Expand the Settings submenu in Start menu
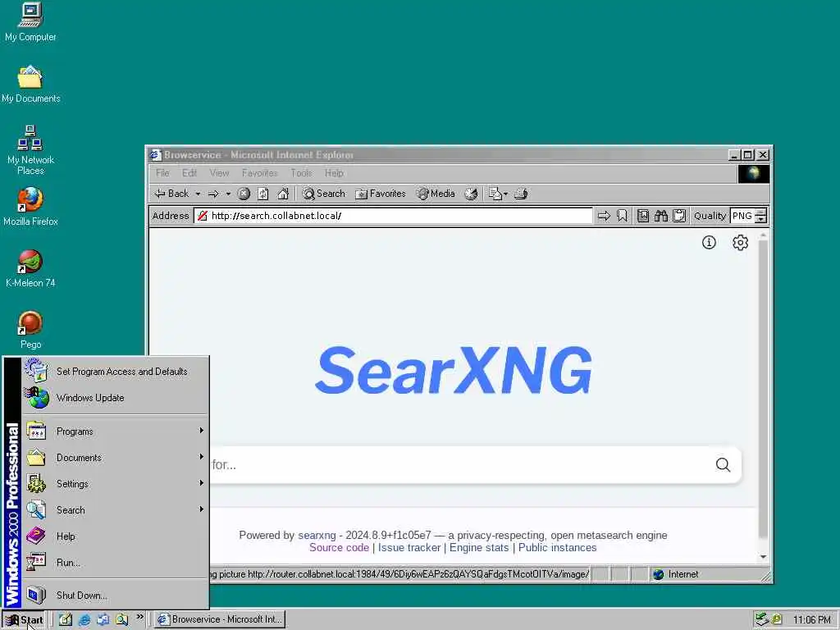Image resolution: width=840 pixels, height=630 pixels. [x=116, y=484]
